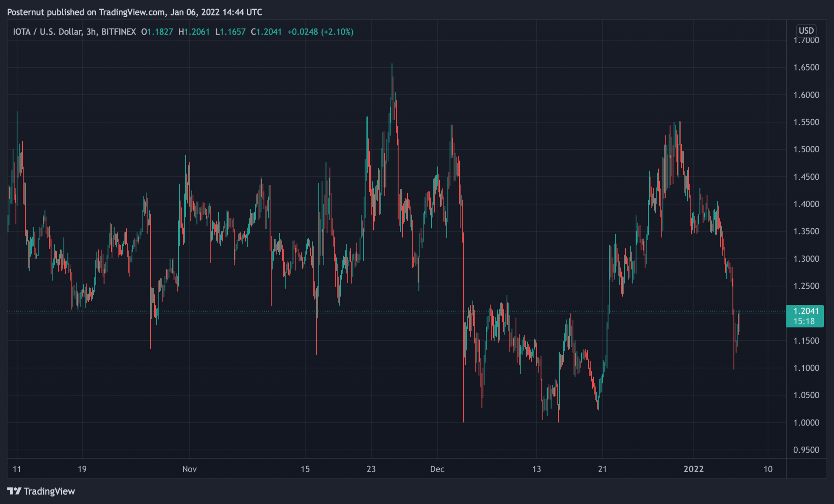This screenshot has width=834, height=504.
Task: Click the open value O1.1827
Action: tap(157, 32)
